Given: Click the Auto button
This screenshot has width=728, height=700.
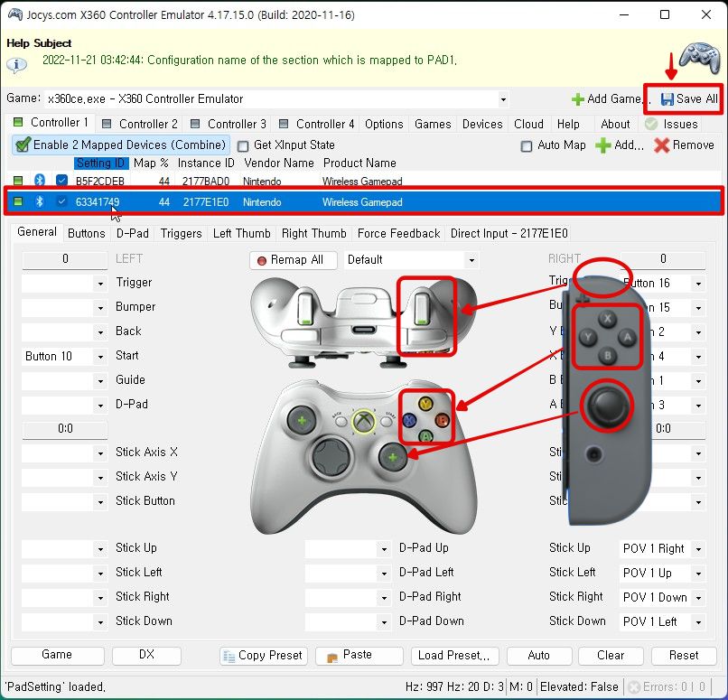Looking at the screenshot, I should point(539,656).
